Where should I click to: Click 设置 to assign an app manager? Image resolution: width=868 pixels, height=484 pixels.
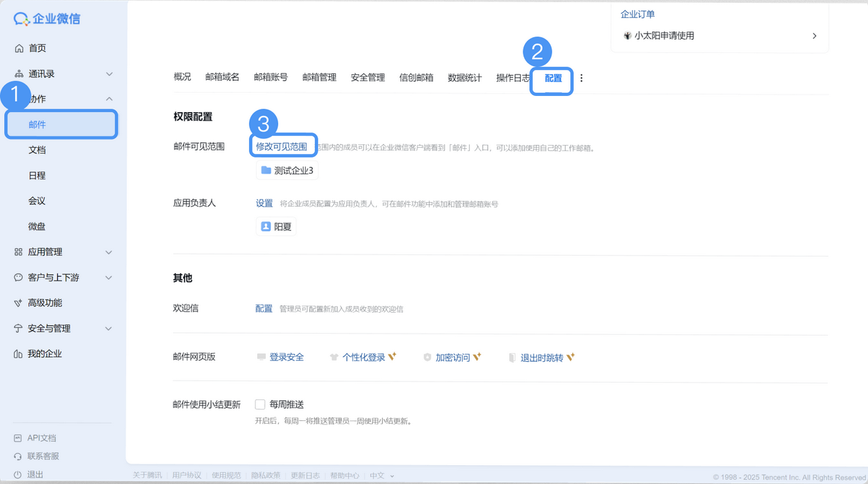click(x=263, y=203)
